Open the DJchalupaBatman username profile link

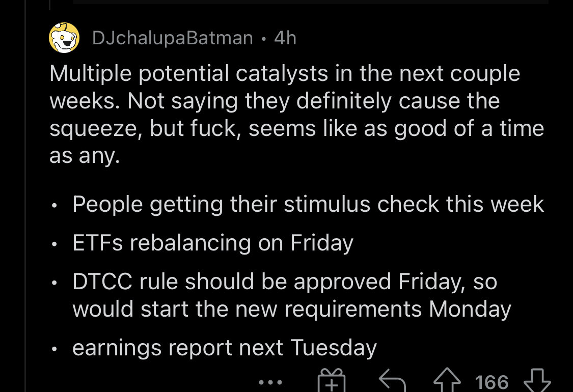tap(173, 38)
